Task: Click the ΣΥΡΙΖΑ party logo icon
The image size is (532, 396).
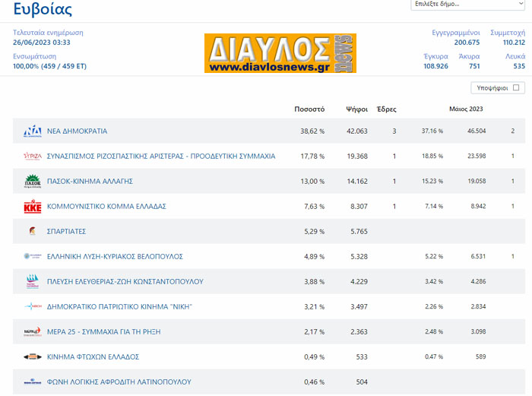Action: click(x=32, y=156)
